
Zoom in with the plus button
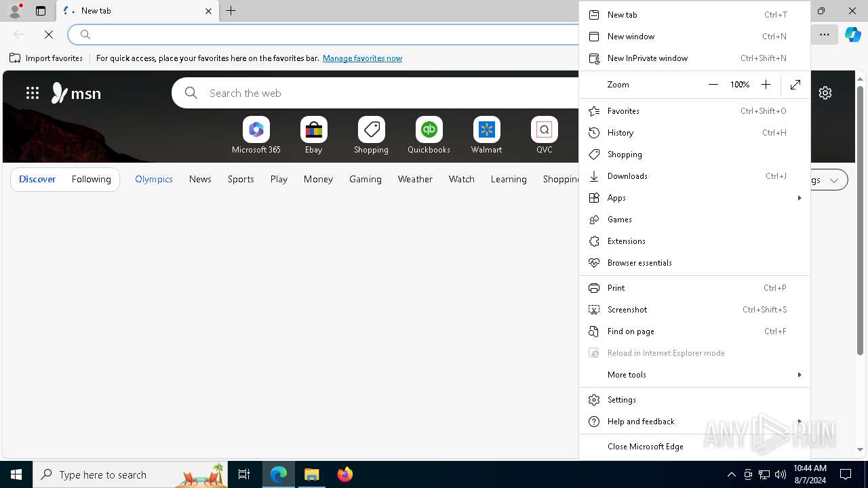click(766, 85)
